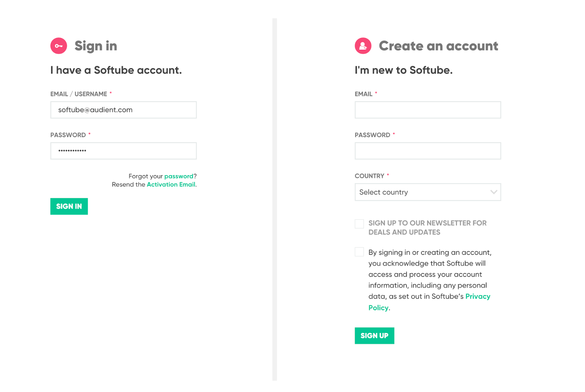Open the Select country dropdown

[428, 192]
